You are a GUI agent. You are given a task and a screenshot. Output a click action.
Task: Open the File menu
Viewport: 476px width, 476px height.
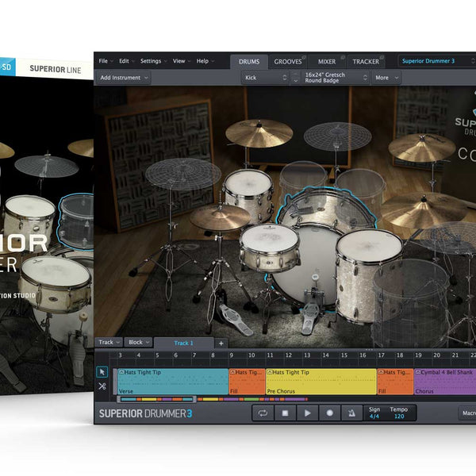click(106, 61)
